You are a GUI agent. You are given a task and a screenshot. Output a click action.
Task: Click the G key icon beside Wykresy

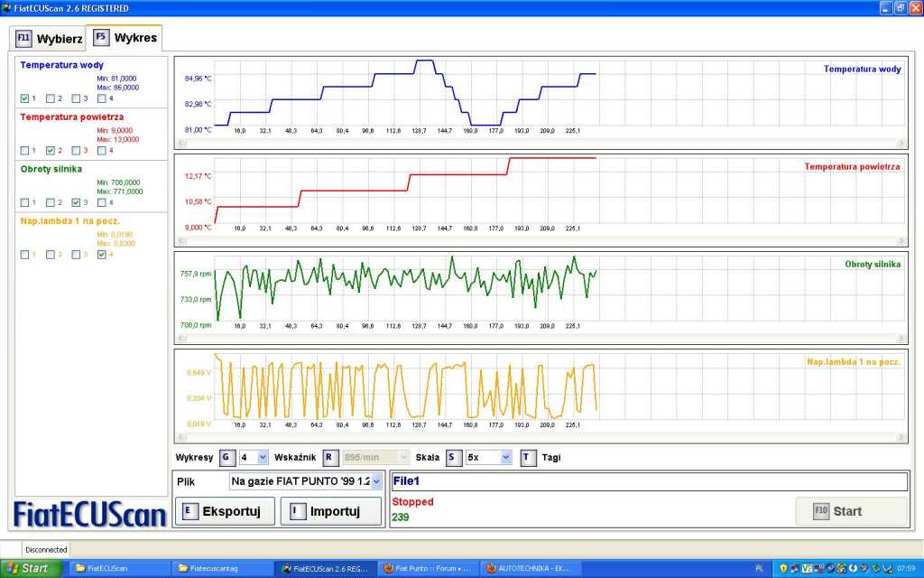(x=226, y=458)
